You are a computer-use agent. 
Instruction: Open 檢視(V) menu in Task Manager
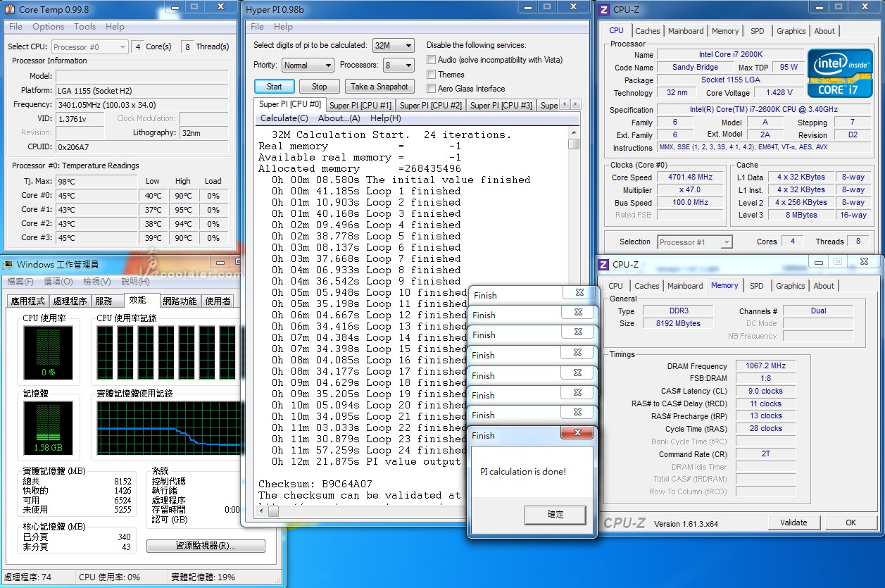[x=96, y=282]
